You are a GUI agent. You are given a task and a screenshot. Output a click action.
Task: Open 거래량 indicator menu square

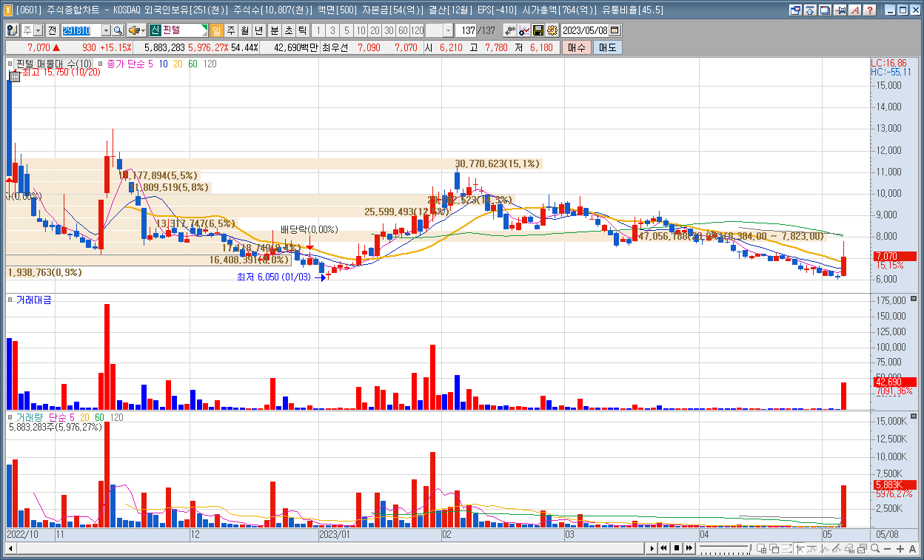tap(10, 417)
